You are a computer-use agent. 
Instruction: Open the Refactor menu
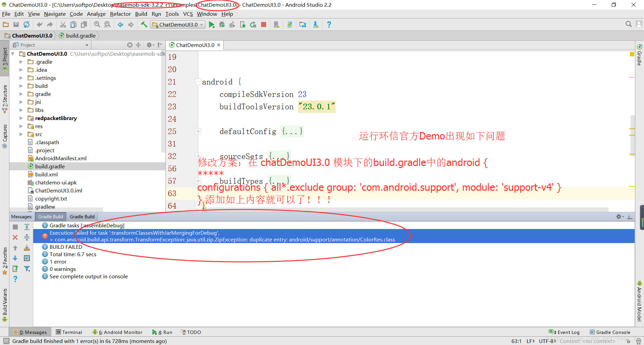[x=120, y=14]
